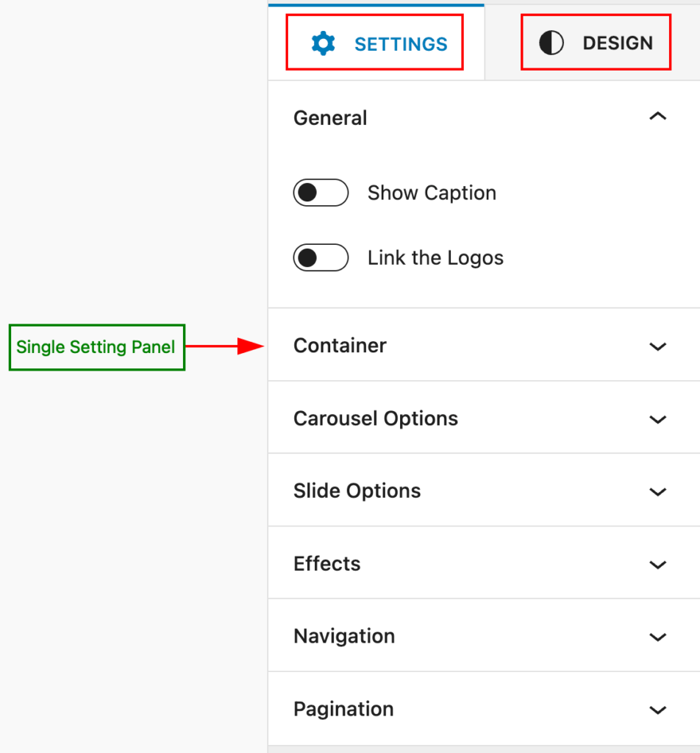The width and height of the screenshot is (700, 753).
Task: Collapse the General settings panel
Action: point(658,116)
